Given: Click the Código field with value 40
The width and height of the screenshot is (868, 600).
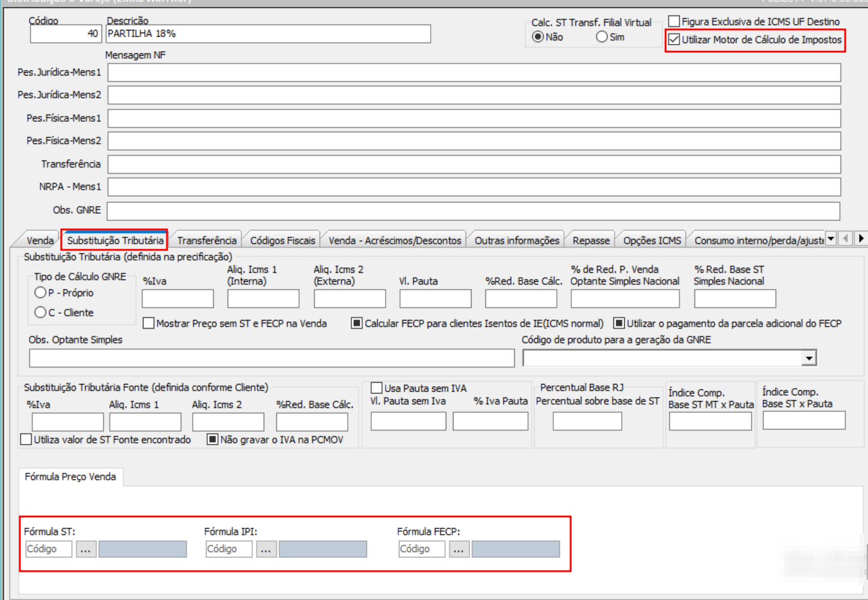Looking at the screenshot, I should click(x=65, y=34).
